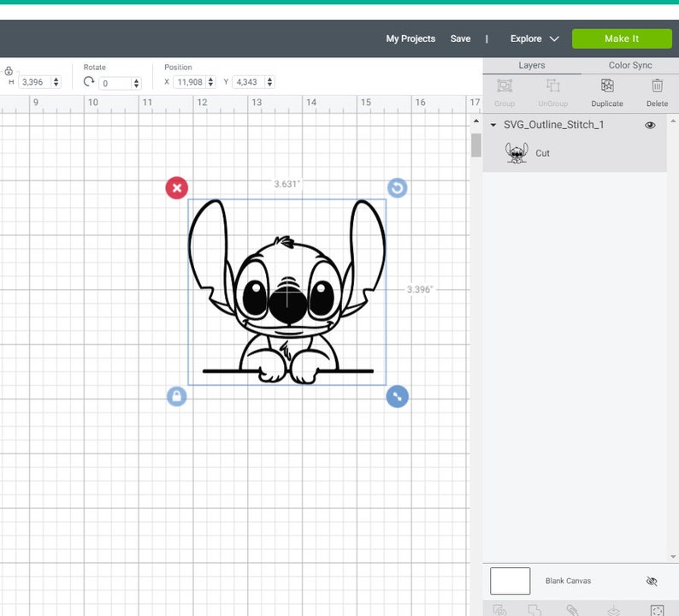Hide the SVG_Outline_Stitch_1 layer
679x616 pixels.
[x=650, y=125]
